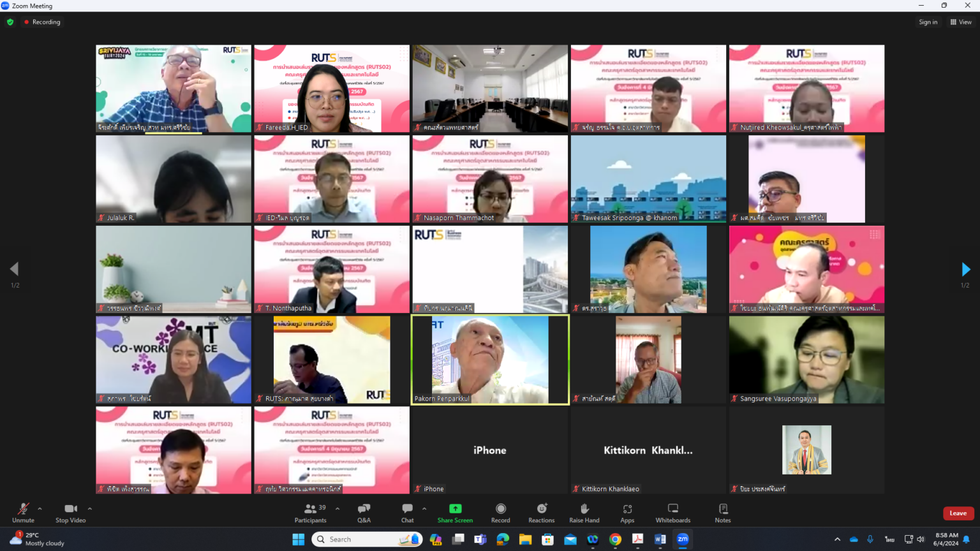
Task: Start recording with the Record button
Action: click(500, 512)
